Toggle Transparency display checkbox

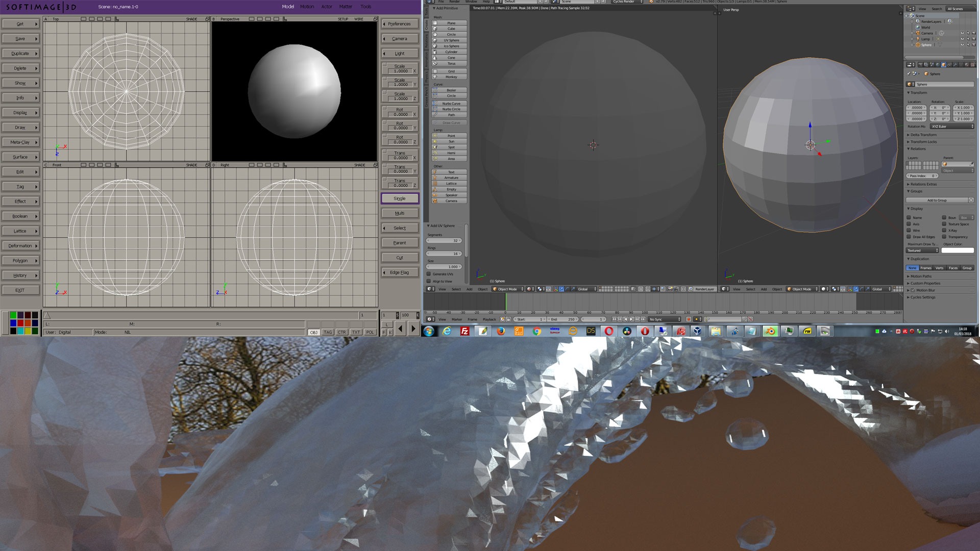click(944, 237)
